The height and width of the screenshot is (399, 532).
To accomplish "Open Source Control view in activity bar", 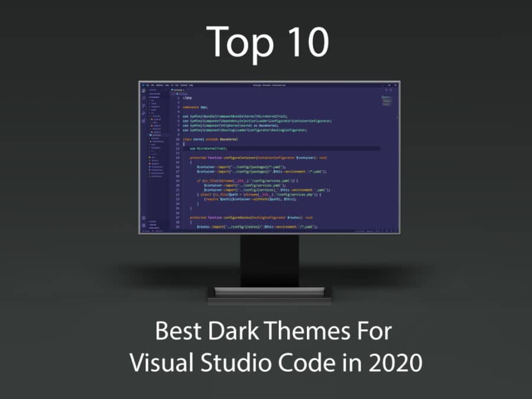I will pyautogui.click(x=144, y=106).
